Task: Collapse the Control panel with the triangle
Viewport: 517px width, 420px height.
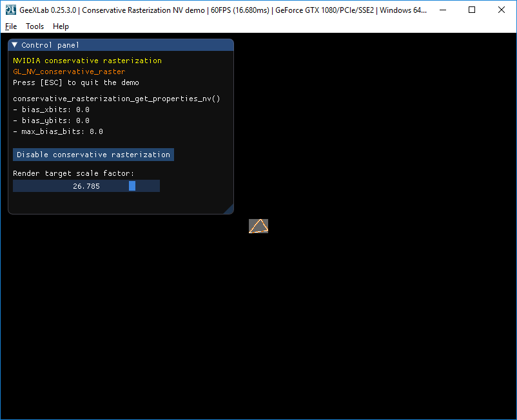Action: (x=15, y=45)
